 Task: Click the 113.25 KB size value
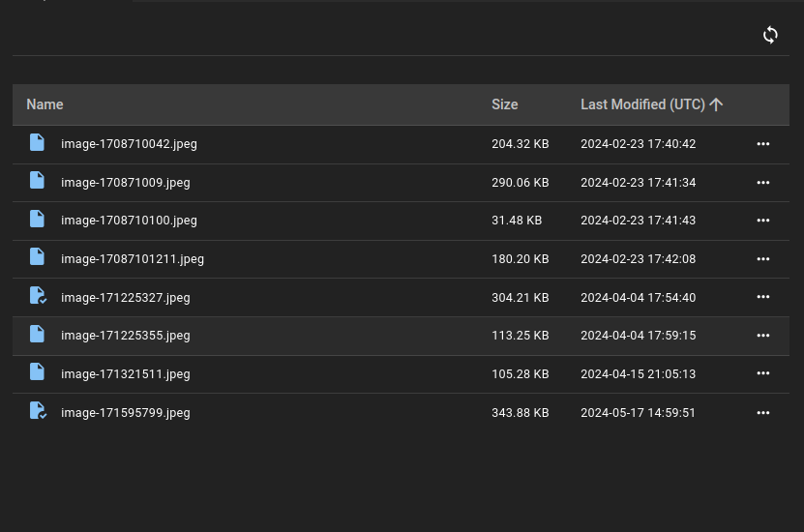520,336
